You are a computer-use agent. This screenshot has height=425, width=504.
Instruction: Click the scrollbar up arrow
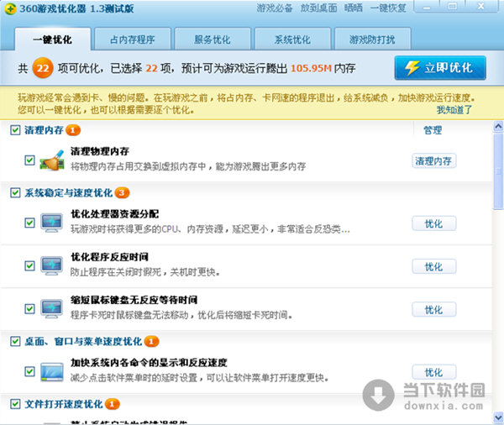pos(498,126)
